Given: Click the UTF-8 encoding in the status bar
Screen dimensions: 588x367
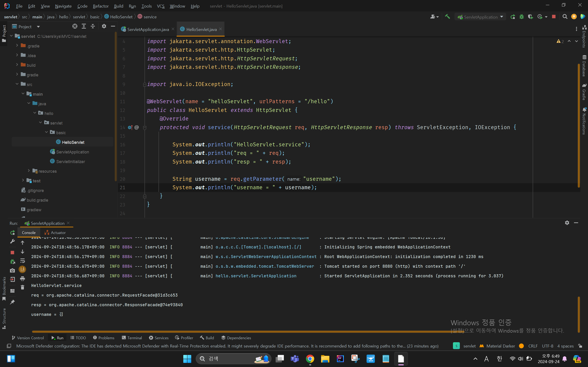Looking at the screenshot, I should click(x=547, y=346).
